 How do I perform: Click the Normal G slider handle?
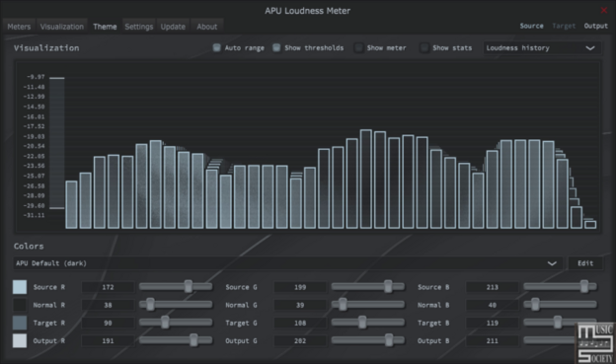coord(343,304)
